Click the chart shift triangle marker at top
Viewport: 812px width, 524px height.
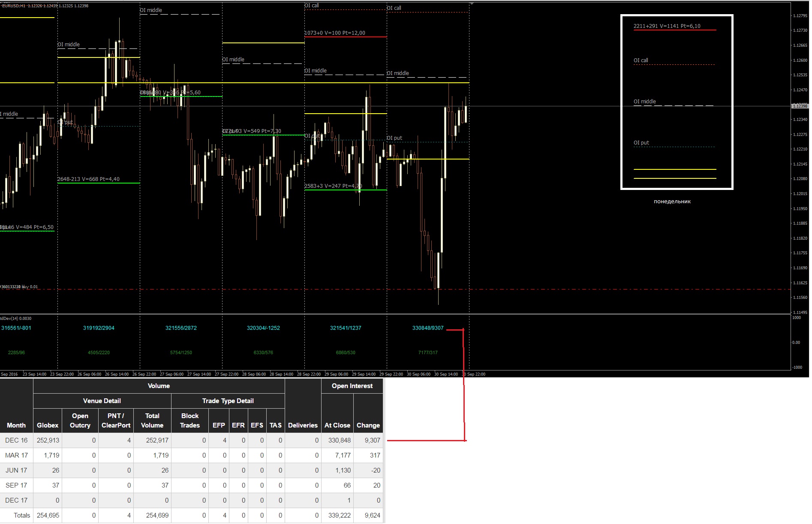(x=472, y=4)
